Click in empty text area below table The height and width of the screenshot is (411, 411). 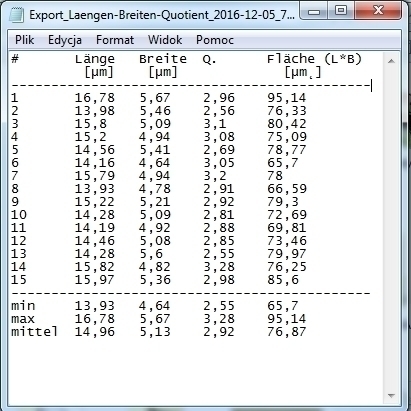coord(197,367)
